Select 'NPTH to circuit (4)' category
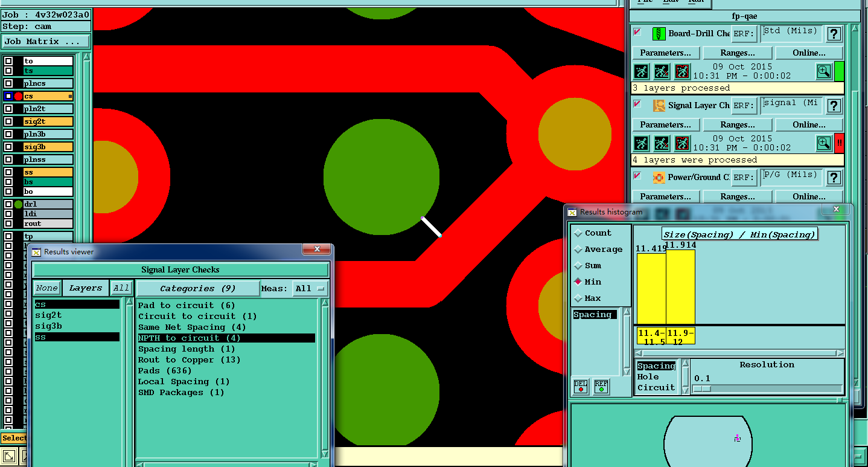The width and height of the screenshot is (868, 467). pos(226,338)
